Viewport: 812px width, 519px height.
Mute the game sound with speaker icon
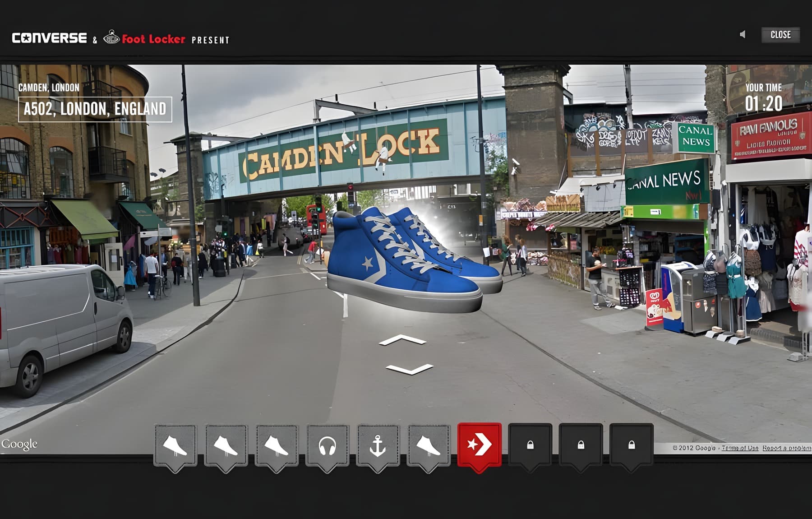(x=743, y=34)
